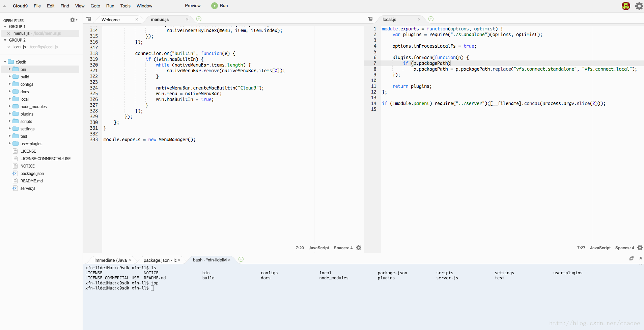Open menus.js editor status bar settings gear

[359, 248]
